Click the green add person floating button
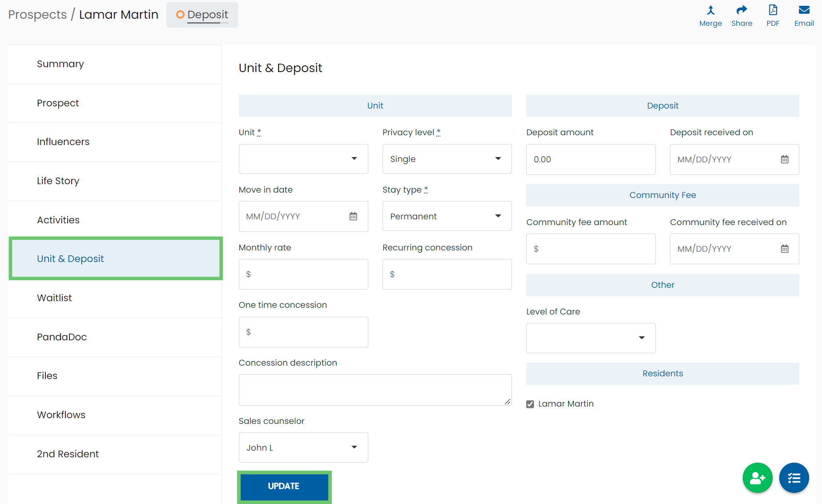822x504 pixels. click(758, 478)
